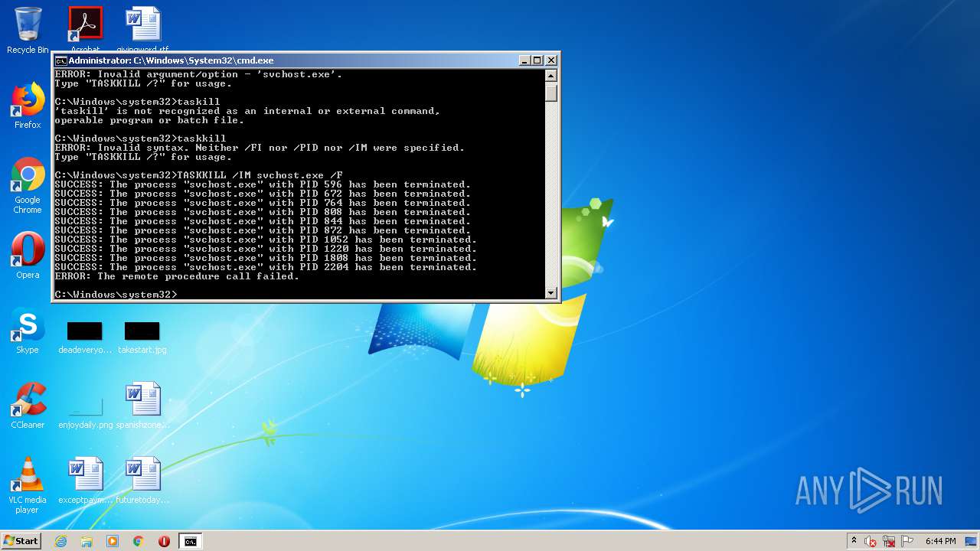Select the Google Chrome desktop shortcut
The image size is (980, 551).
pos(28,185)
